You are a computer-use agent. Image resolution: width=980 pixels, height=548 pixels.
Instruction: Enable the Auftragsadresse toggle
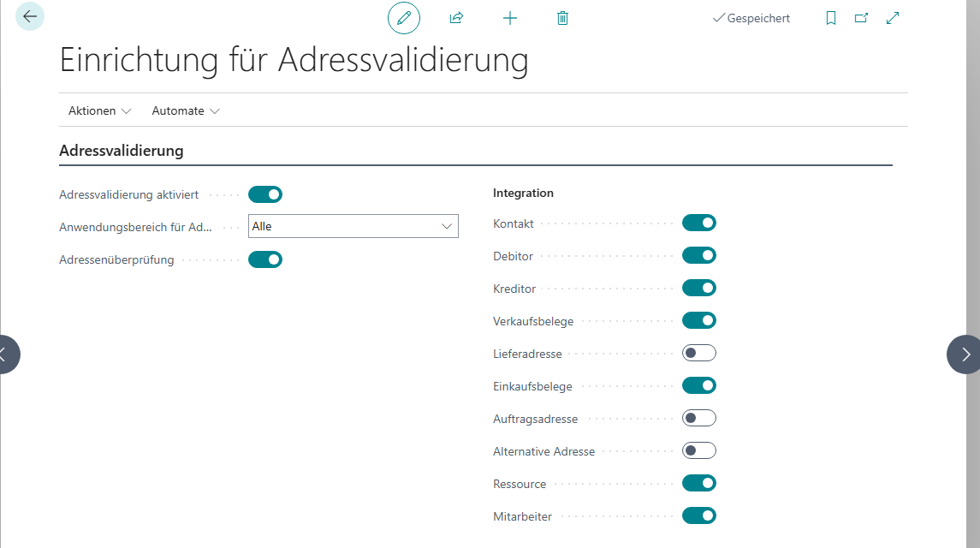(698, 418)
